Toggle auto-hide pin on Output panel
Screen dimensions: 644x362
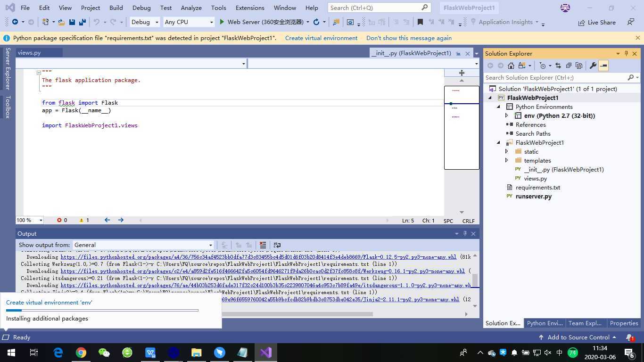465,233
